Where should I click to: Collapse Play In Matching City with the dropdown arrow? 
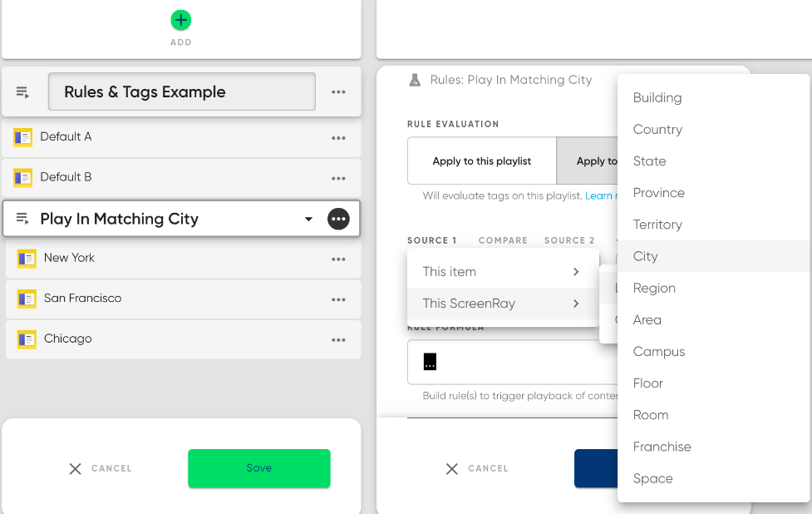tap(308, 219)
